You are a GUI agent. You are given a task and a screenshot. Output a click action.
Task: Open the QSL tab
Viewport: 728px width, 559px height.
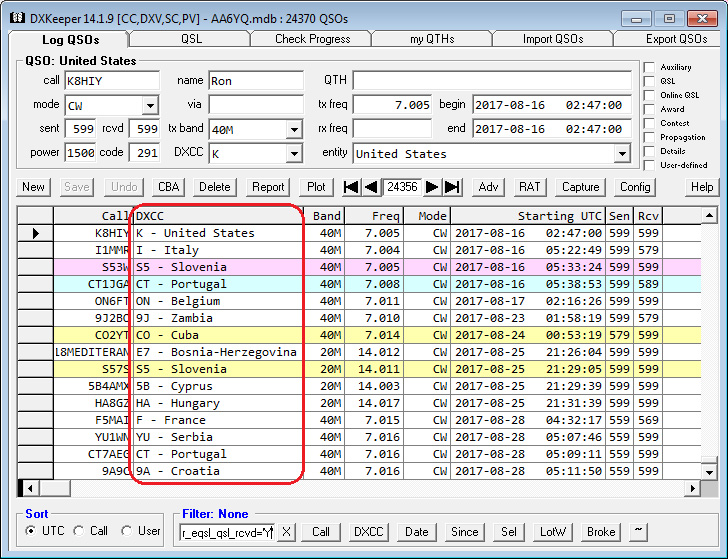[191, 39]
